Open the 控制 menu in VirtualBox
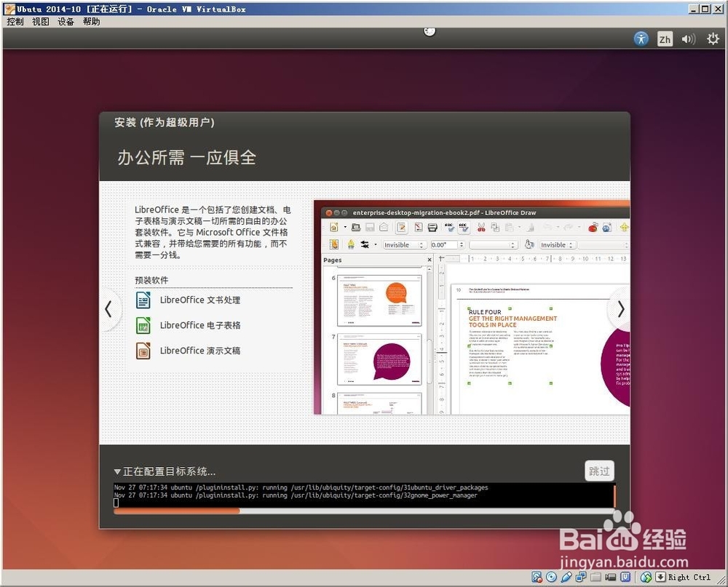Screen dimensions: 728x587 pos(15,21)
